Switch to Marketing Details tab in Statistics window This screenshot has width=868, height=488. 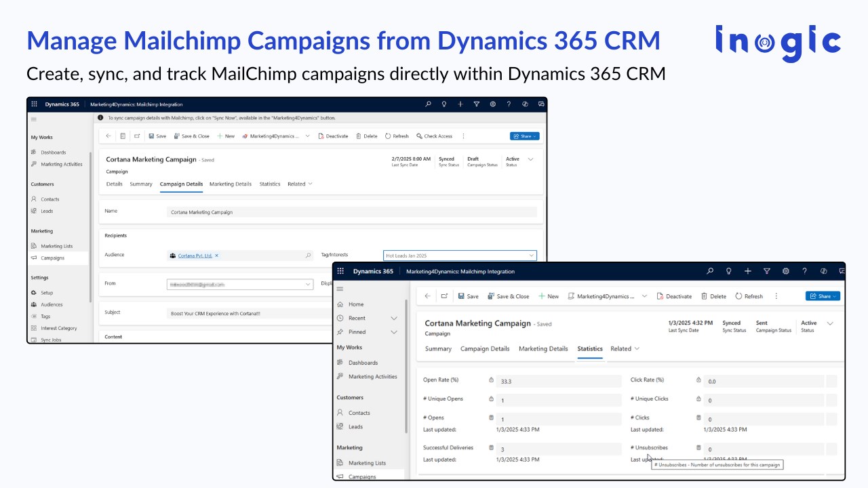(x=543, y=348)
